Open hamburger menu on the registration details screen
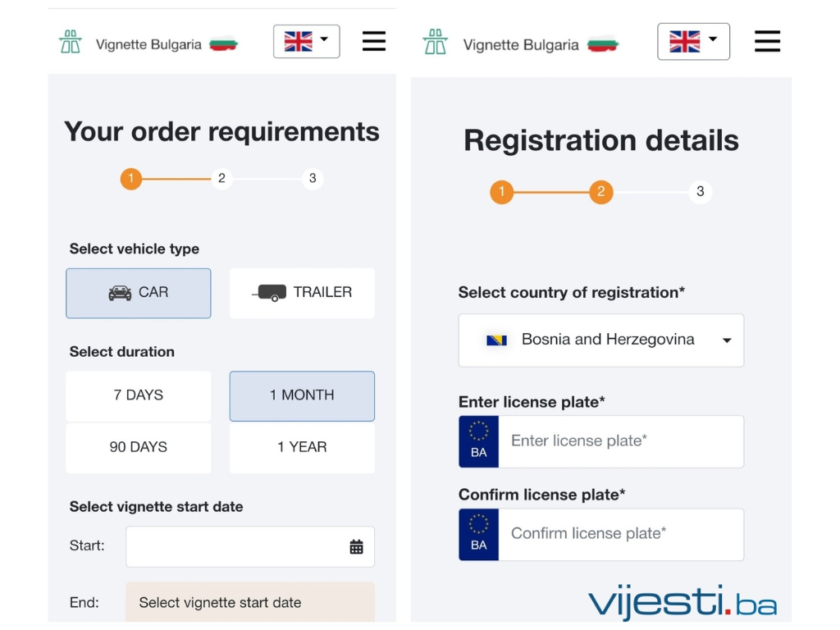The width and height of the screenshot is (840, 630). coord(767,41)
